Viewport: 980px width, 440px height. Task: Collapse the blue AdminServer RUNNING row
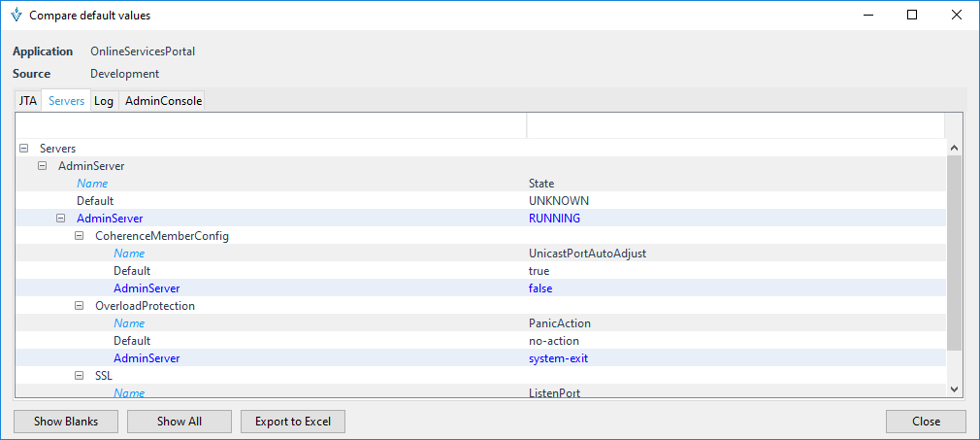[61, 219]
